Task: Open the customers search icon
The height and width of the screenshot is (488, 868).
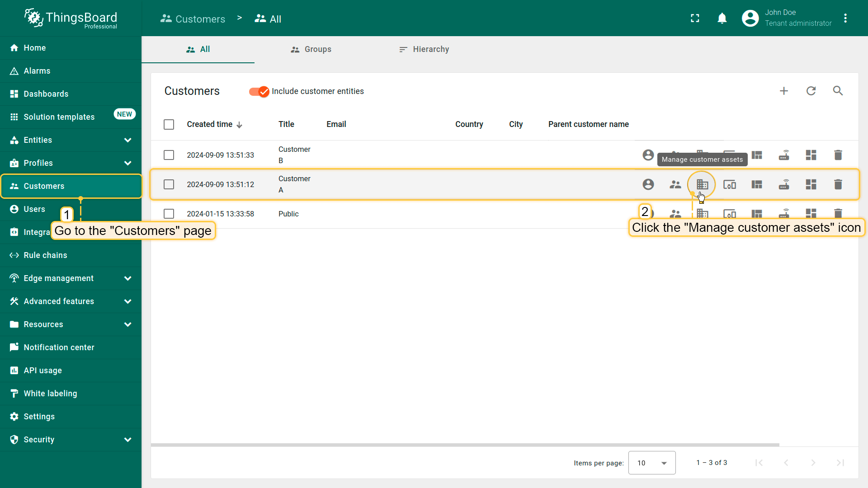Action: click(x=838, y=91)
